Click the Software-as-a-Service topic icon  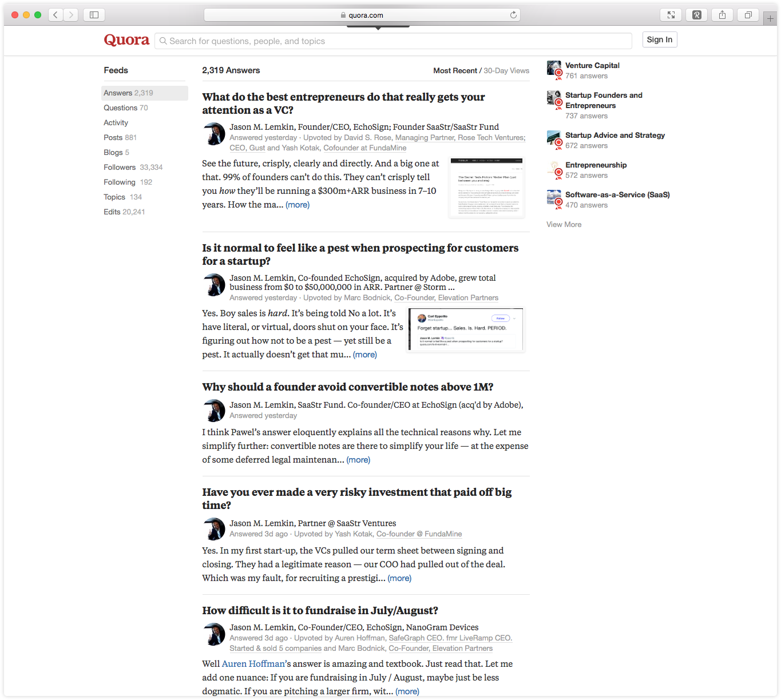(554, 198)
